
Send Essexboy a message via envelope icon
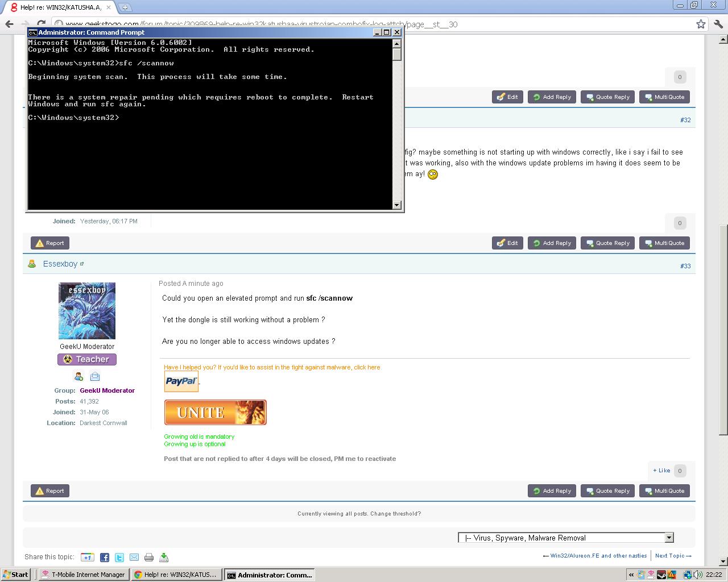[x=95, y=376]
